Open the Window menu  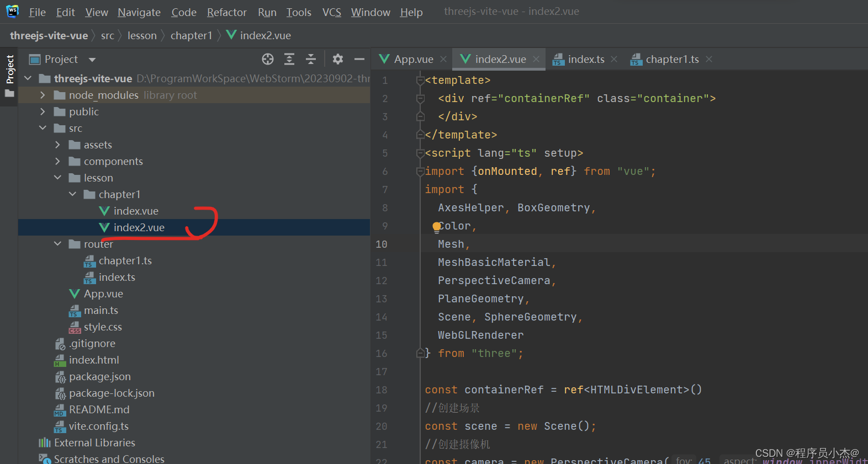click(x=371, y=12)
